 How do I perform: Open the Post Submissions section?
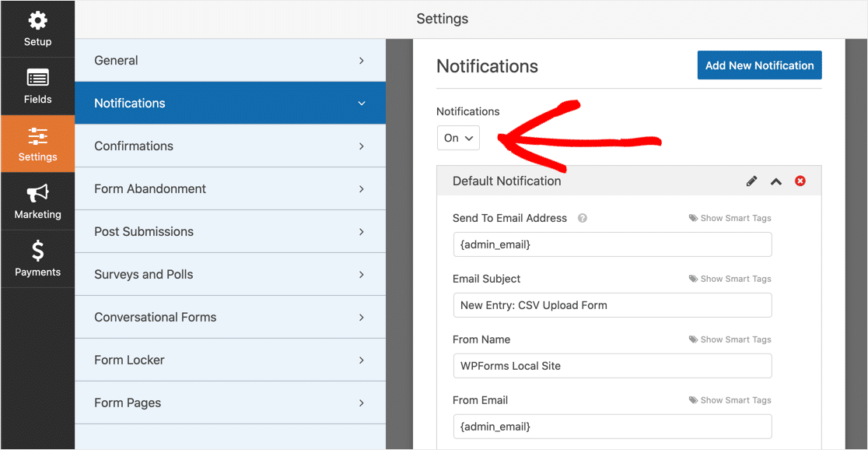click(x=230, y=232)
